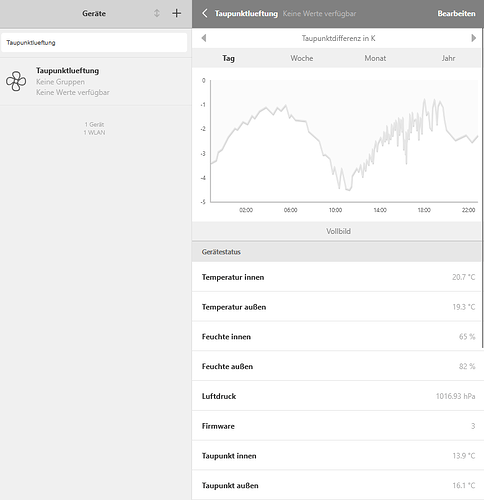
Task: Focus the Taupunktlueftung search field
Action: pyautogui.click(x=94, y=42)
